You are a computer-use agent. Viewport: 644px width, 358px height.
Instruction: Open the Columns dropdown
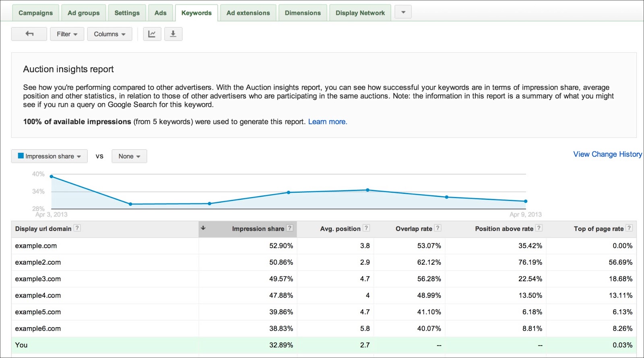click(109, 34)
